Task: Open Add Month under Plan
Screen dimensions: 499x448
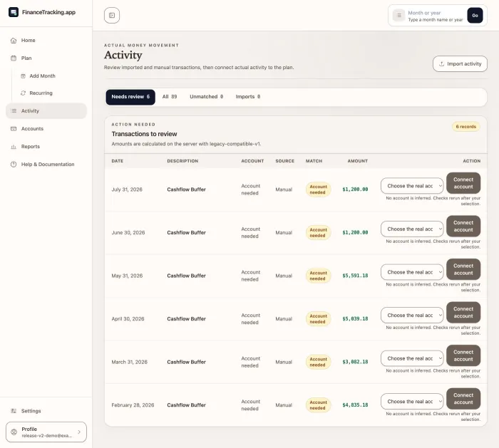Action: [x=51, y=76]
